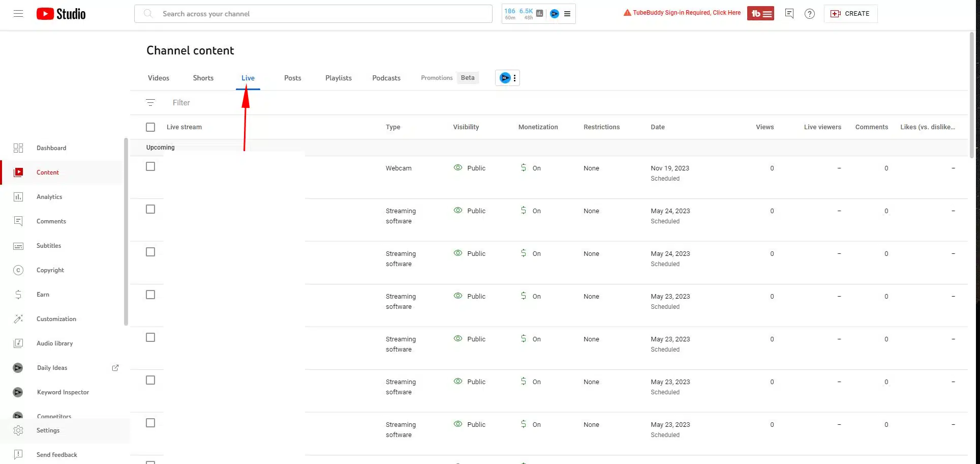
Task: Toggle the select-all Live stream checkbox
Action: [150, 127]
